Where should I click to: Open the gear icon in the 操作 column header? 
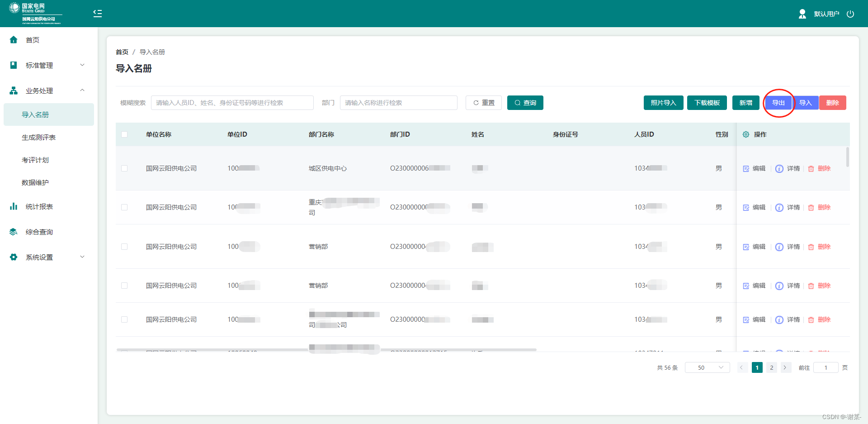[745, 134]
